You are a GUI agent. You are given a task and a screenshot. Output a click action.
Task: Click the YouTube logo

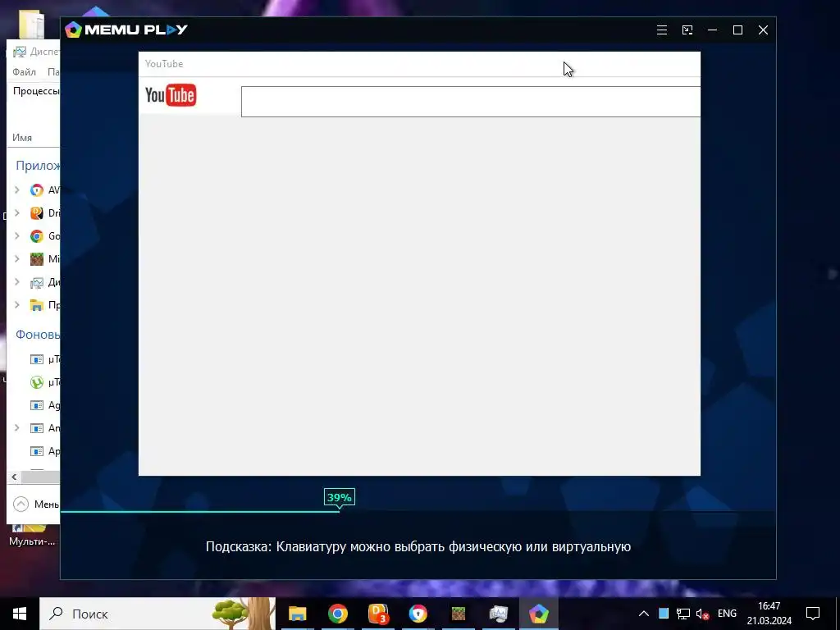point(171,95)
